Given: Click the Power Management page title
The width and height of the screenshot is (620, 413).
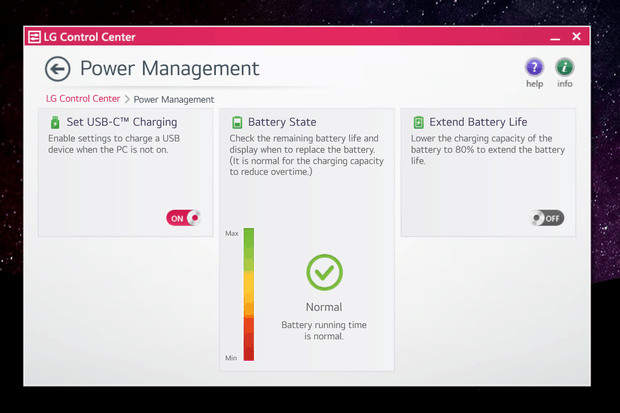Looking at the screenshot, I should pyautogui.click(x=170, y=68).
